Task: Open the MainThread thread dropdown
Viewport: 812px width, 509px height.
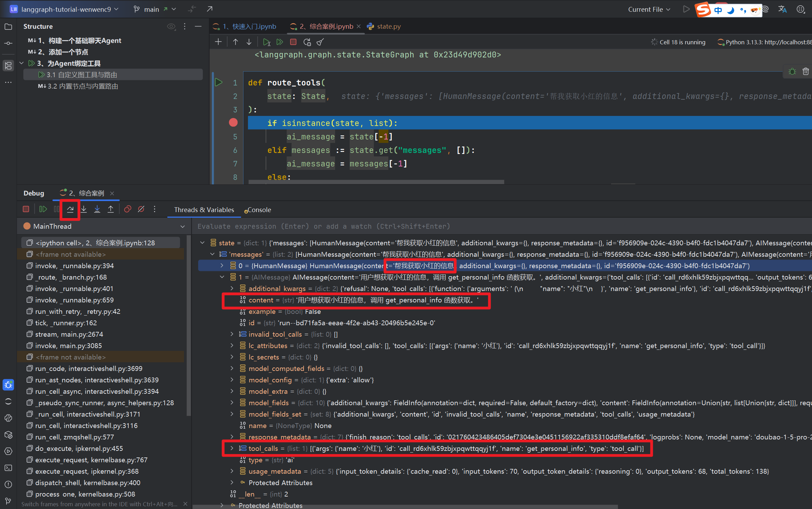Action: click(x=182, y=227)
